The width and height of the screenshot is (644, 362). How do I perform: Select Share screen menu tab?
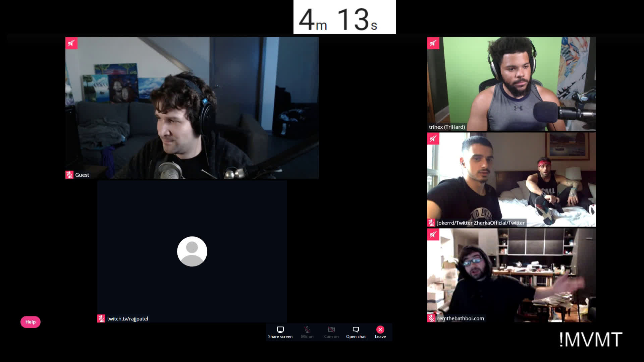point(280,332)
